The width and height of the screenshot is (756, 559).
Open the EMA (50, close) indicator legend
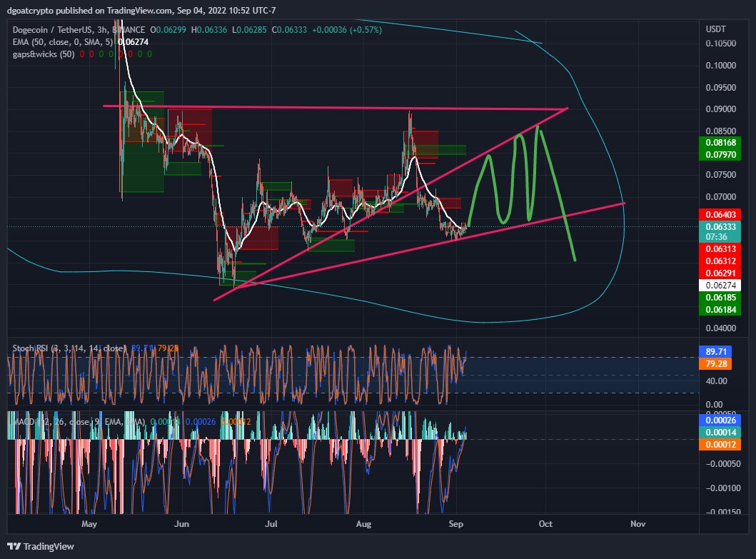[x=62, y=42]
